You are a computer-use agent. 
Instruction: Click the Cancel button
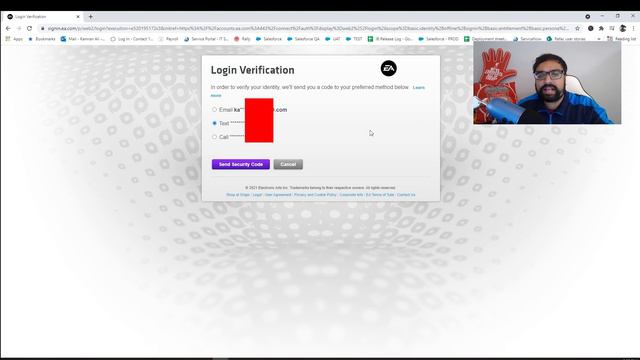coord(288,164)
